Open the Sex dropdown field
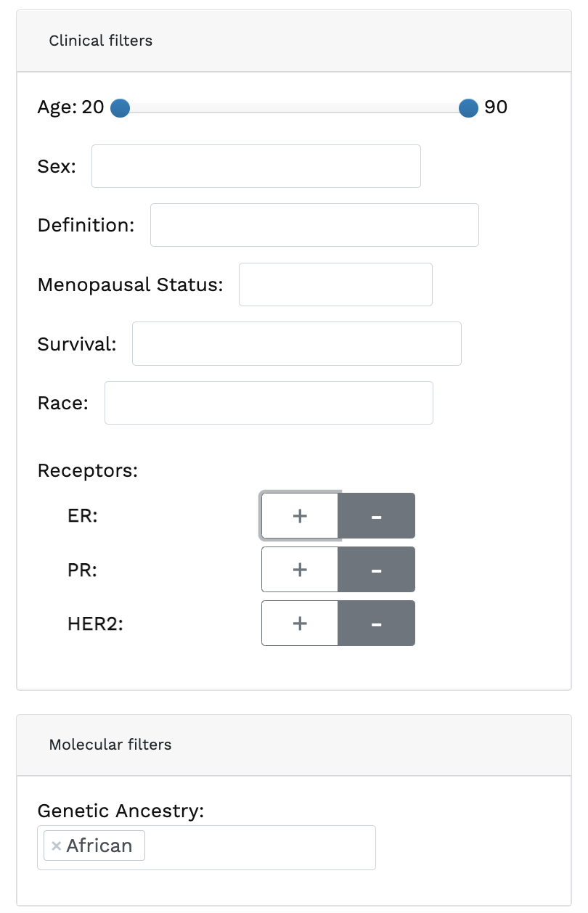Viewport: 588px width, 913px height. 256,166
